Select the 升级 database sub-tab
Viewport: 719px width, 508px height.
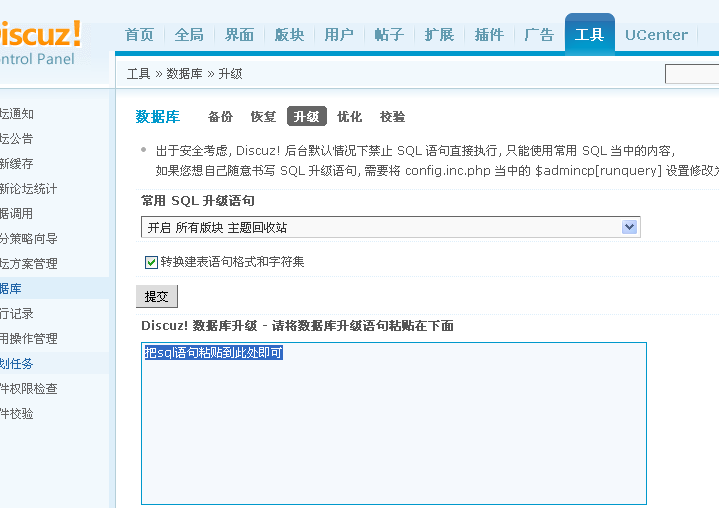point(307,116)
